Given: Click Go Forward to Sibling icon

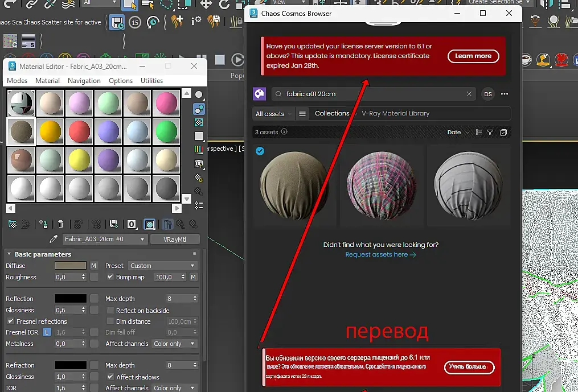Looking at the screenshot, I should (x=193, y=224).
